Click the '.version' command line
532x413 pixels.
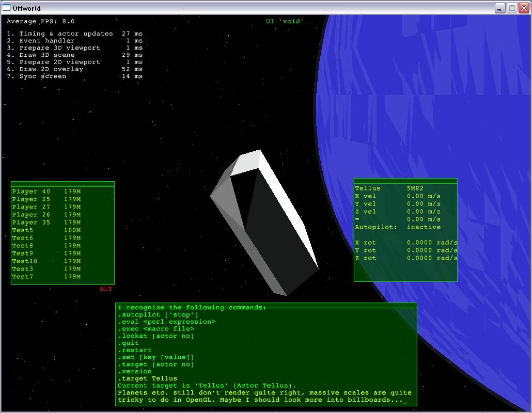pyautogui.click(x=135, y=372)
